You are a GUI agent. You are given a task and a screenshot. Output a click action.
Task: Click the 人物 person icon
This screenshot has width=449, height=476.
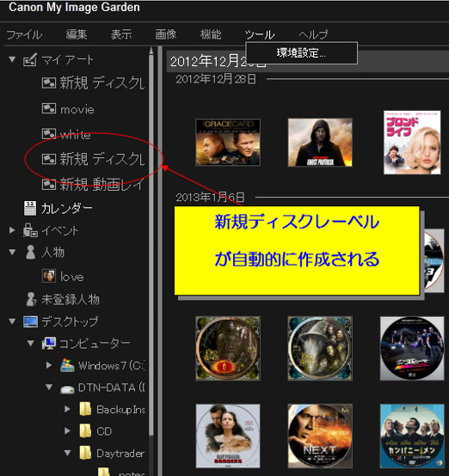click(x=30, y=253)
